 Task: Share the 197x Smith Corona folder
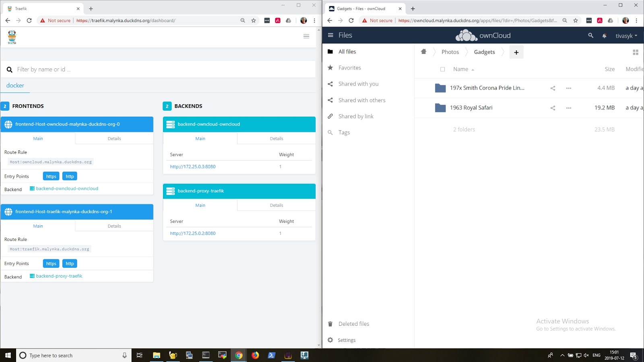pos(553,88)
